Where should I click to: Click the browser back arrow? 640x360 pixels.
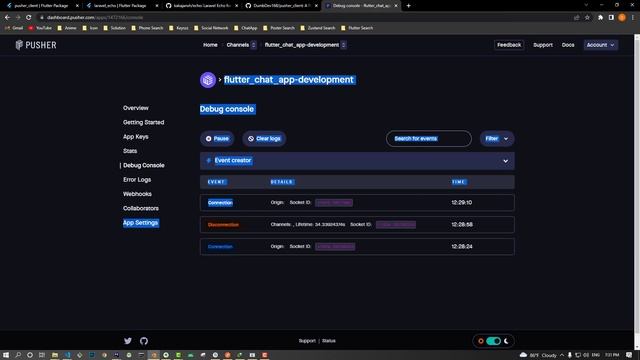7,18
